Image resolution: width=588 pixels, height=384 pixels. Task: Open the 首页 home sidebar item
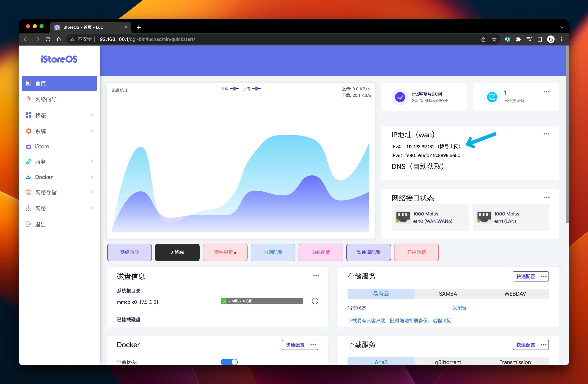(x=59, y=83)
